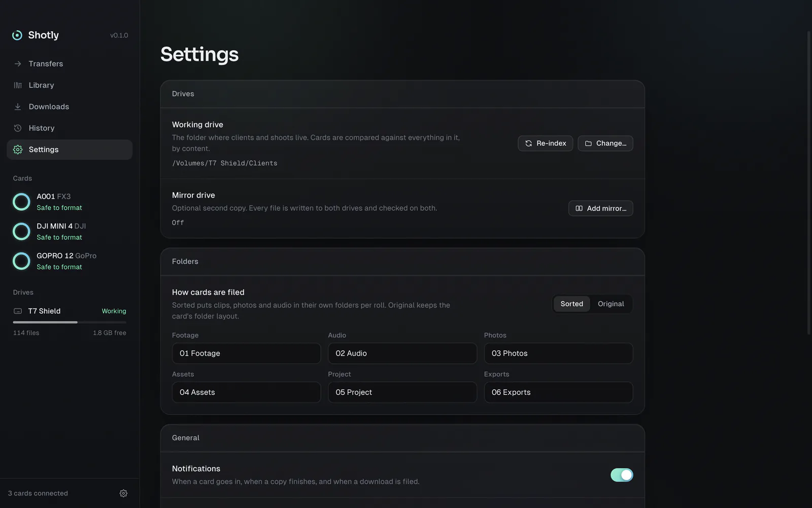
Task: Click the '3 cards connected' status text
Action: click(38, 493)
